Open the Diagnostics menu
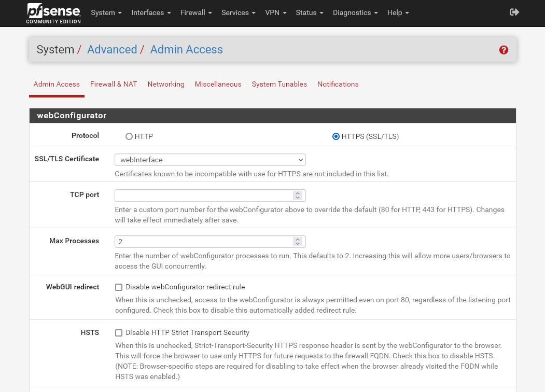The width and height of the screenshot is (545, 392). 355,12
